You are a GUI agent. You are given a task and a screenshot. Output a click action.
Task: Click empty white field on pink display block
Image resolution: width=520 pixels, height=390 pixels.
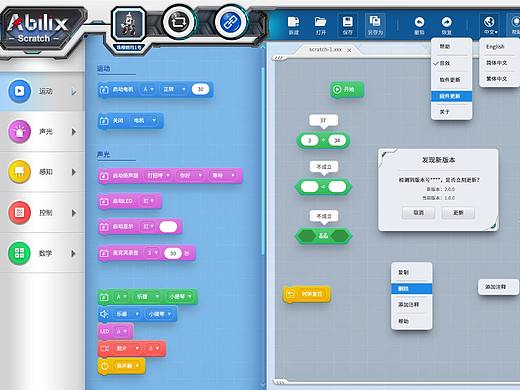(168, 227)
